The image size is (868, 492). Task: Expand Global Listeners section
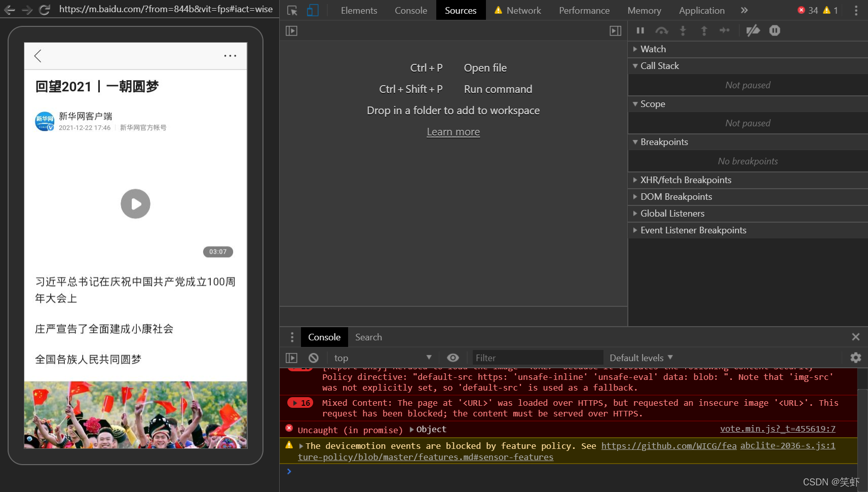tap(748, 214)
